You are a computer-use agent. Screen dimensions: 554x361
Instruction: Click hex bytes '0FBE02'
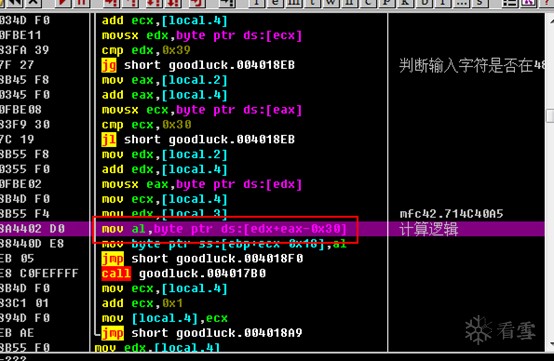20,184
